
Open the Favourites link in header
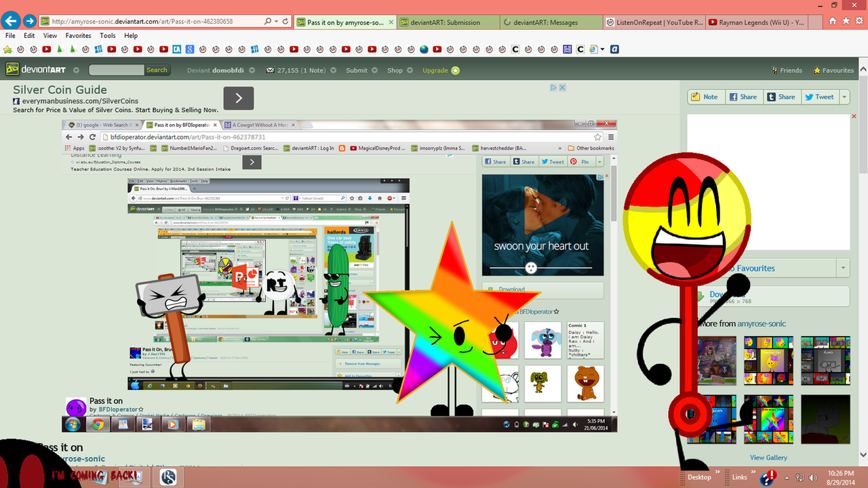point(833,70)
